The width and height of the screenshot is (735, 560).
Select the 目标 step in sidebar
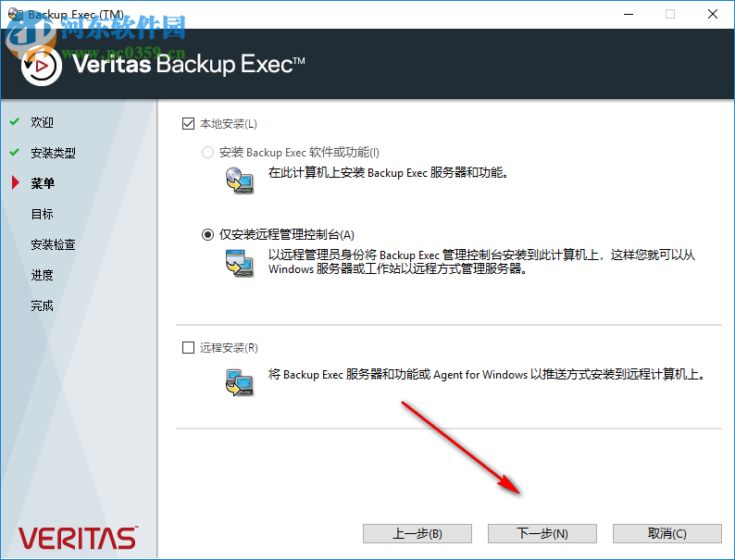(x=43, y=214)
